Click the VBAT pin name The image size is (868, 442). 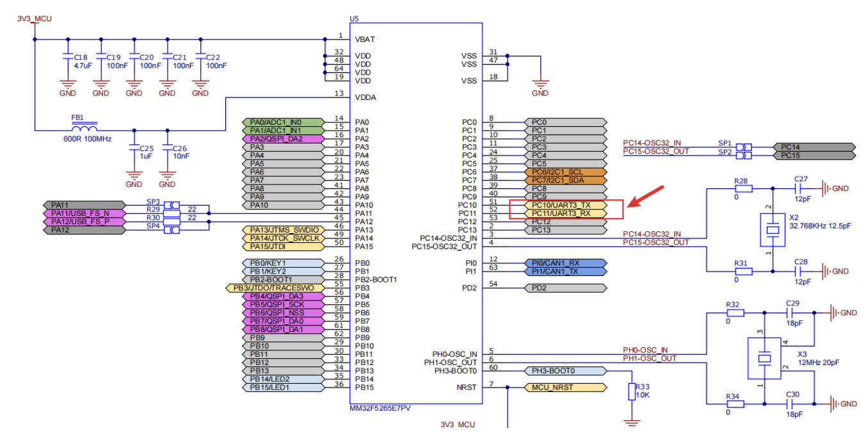(366, 39)
